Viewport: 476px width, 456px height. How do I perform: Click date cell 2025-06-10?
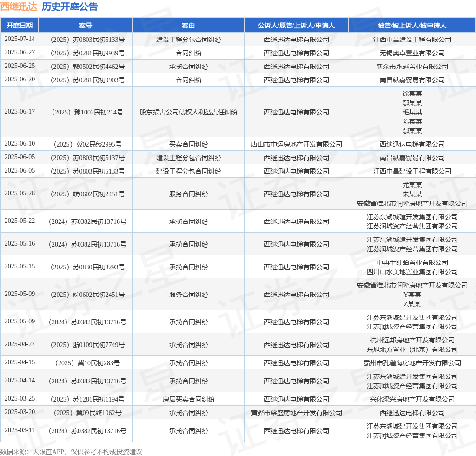(20, 143)
